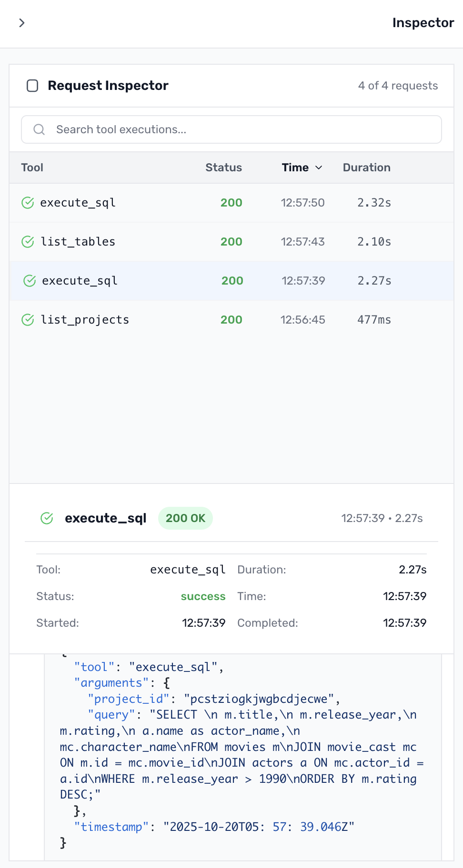Click the 200 OK status badge
The height and width of the screenshot is (868, 463).
point(185,518)
